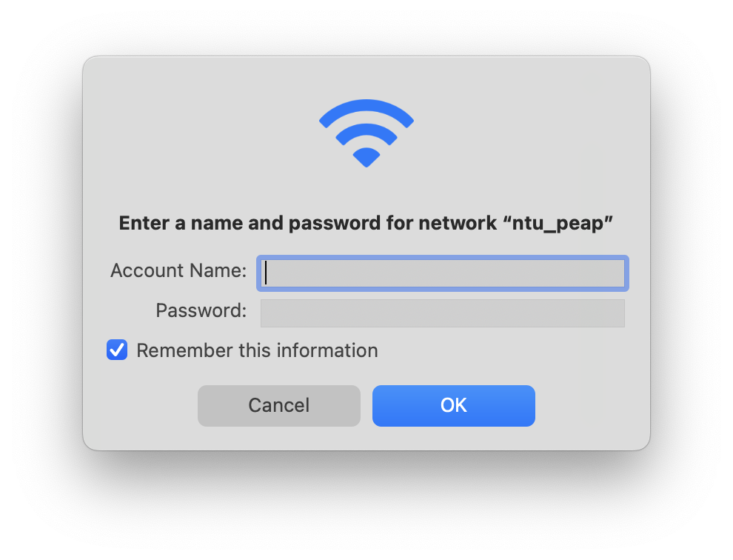Click the "Account Name:" label

click(178, 270)
